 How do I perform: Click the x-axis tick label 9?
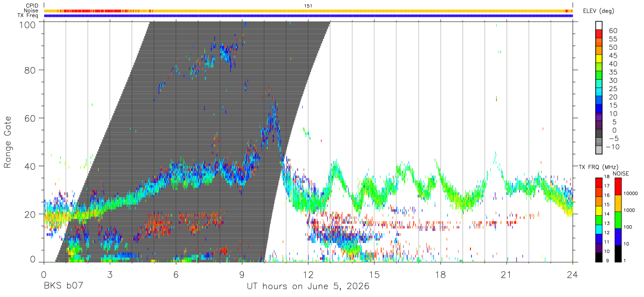(x=242, y=274)
